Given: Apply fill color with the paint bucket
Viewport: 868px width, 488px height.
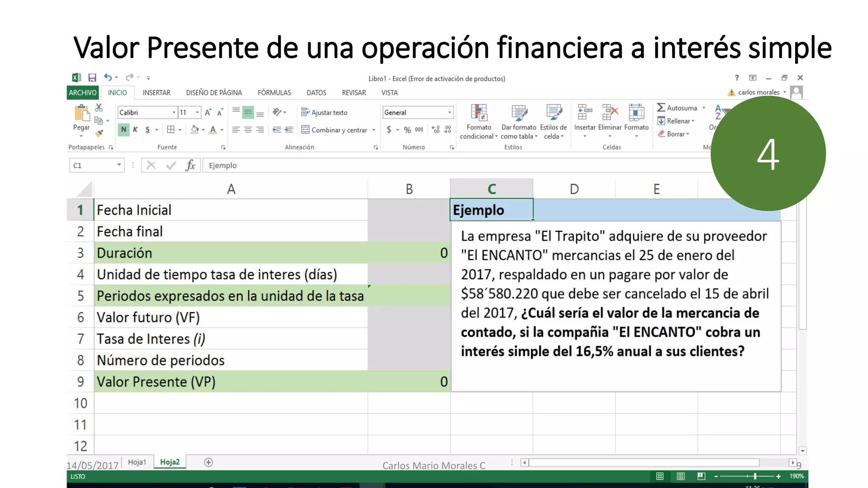Looking at the screenshot, I should (195, 130).
